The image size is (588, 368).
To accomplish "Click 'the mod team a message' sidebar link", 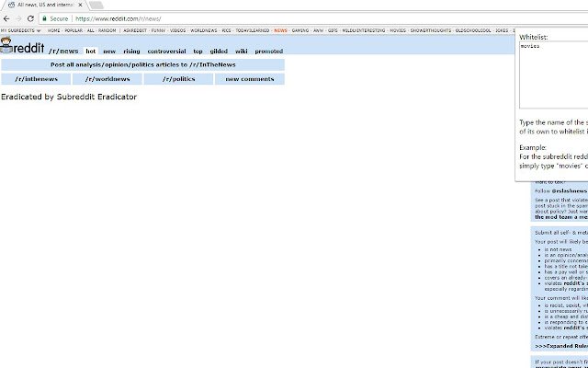I will [561, 217].
